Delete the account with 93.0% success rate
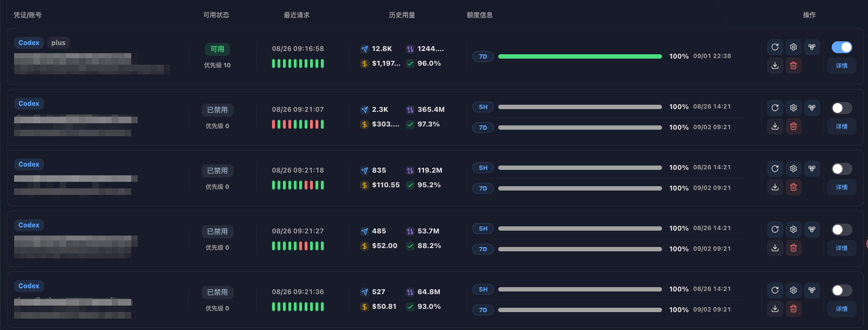This screenshot has width=868, height=330. pyautogui.click(x=793, y=309)
